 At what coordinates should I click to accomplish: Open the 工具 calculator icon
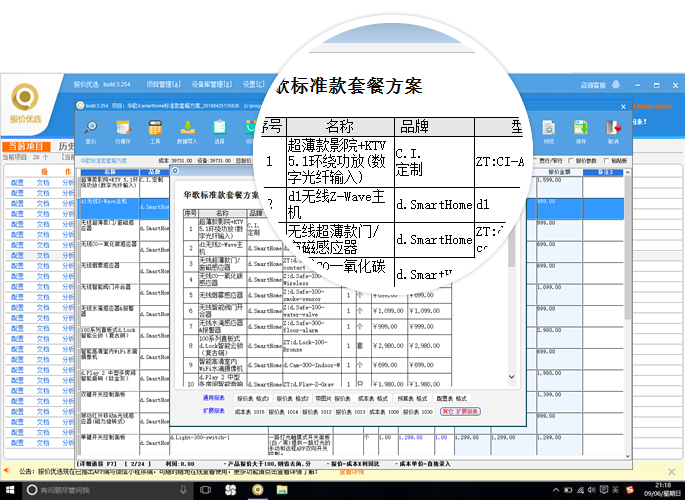click(x=155, y=132)
